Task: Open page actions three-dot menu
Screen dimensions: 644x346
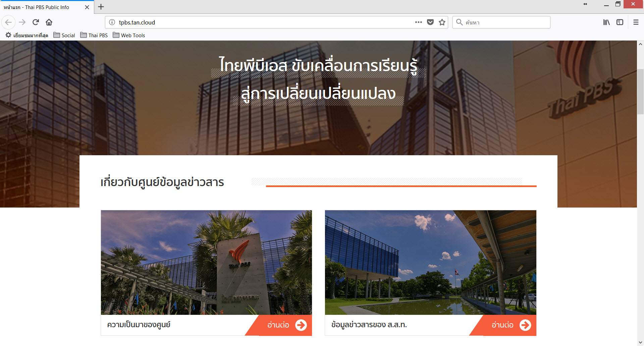Action: (x=418, y=22)
